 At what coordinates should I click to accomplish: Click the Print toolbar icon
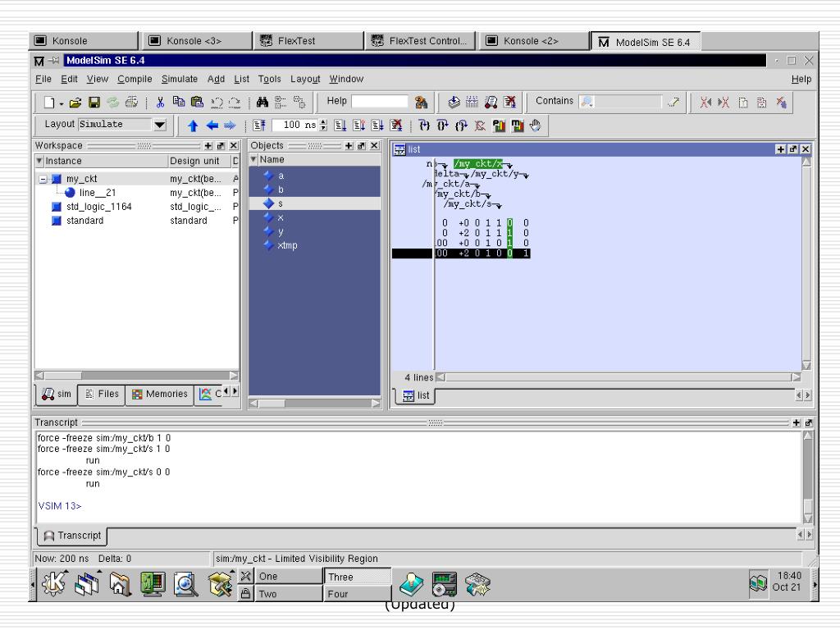(x=131, y=103)
